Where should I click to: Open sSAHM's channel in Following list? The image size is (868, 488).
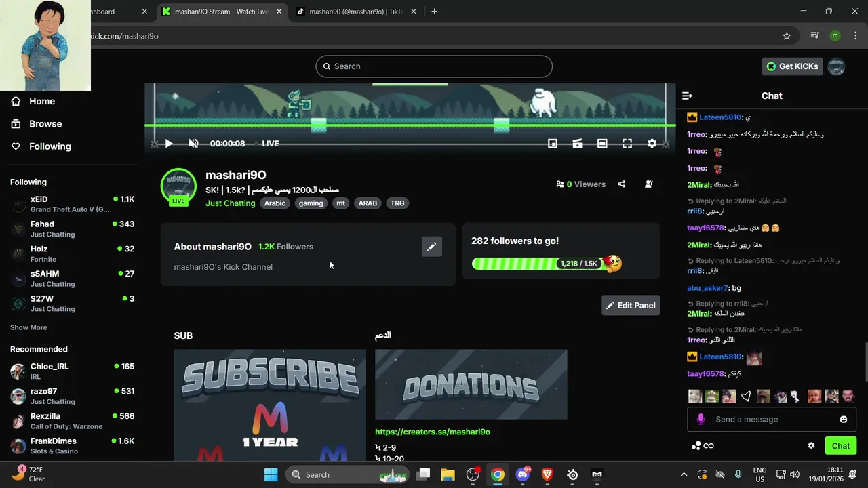pyautogui.click(x=72, y=279)
